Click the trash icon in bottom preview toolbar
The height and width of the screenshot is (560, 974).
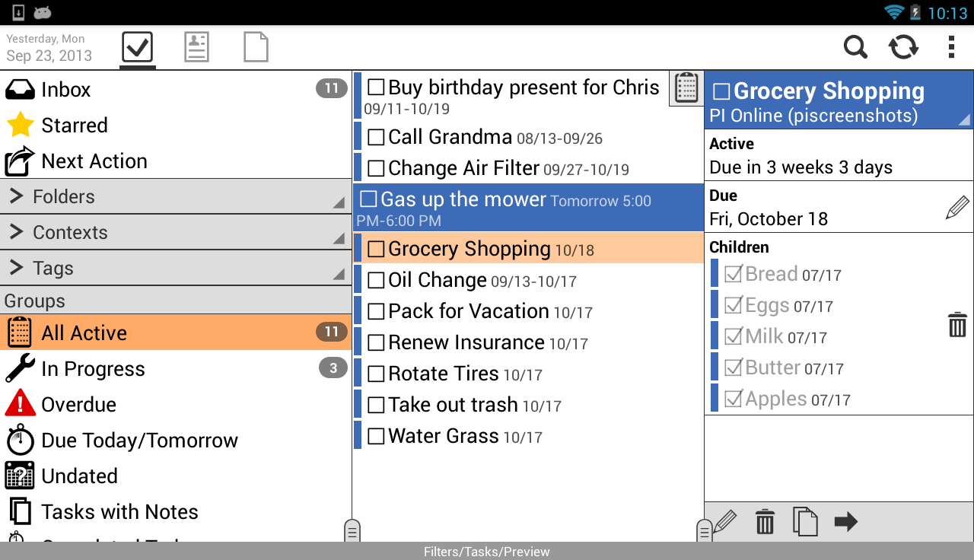[765, 522]
